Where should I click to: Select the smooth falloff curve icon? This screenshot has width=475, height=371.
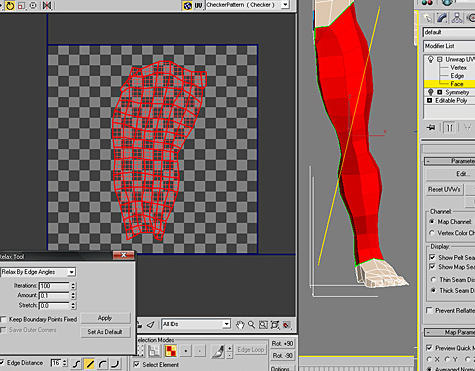coord(76,364)
